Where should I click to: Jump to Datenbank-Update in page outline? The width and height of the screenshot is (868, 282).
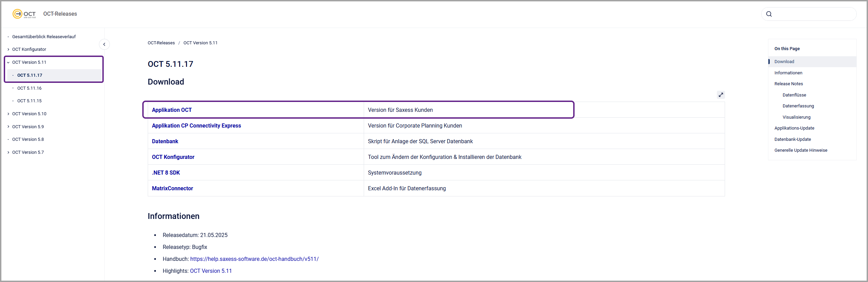793,139
